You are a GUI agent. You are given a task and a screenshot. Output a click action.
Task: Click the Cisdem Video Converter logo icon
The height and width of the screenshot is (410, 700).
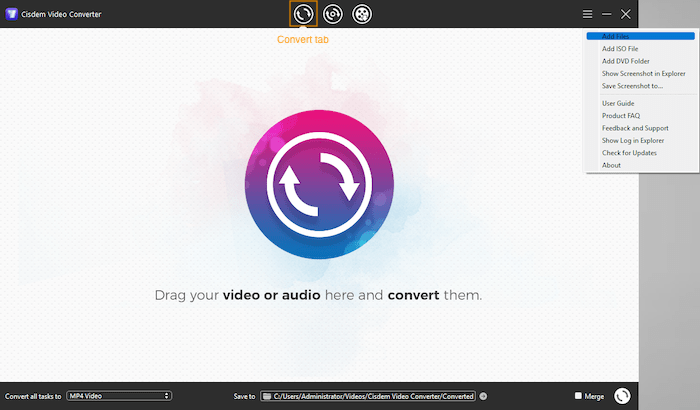pos(11,14)
